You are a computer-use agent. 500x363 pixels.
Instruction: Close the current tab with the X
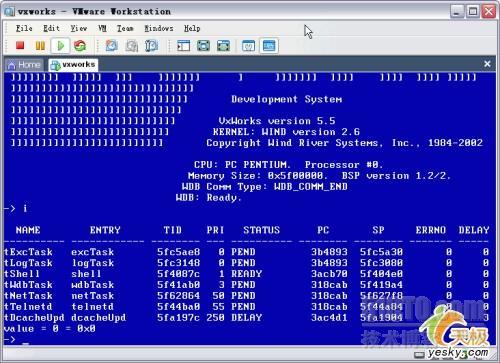[487, 64]
